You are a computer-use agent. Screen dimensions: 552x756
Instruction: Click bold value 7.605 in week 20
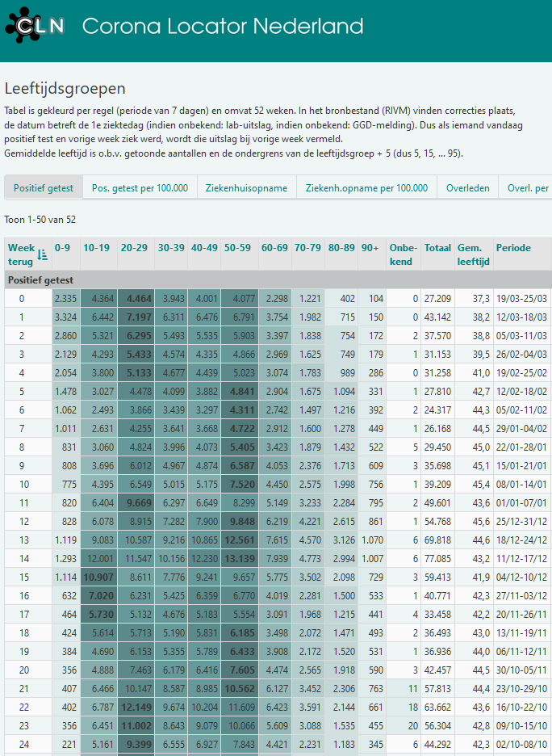240,670
